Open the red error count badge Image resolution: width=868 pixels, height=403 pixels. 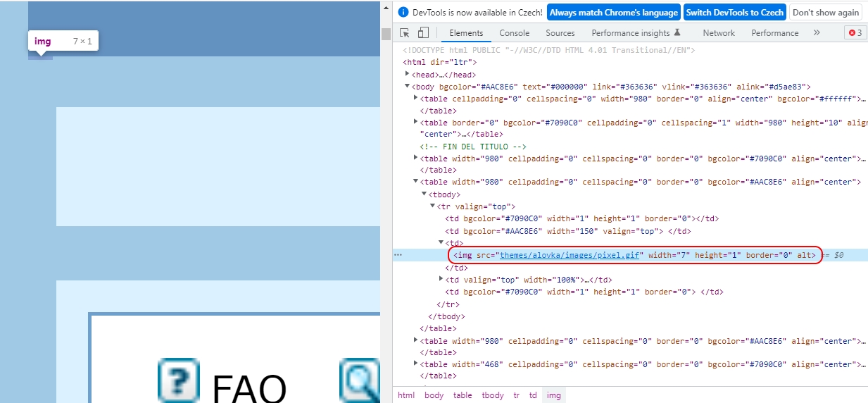[855, 33]
